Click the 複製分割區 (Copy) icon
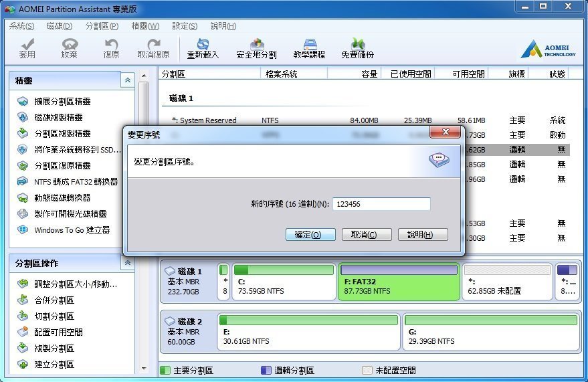This screenshot has width=588, height=382. pyautogui.click(x=23, y=348)
